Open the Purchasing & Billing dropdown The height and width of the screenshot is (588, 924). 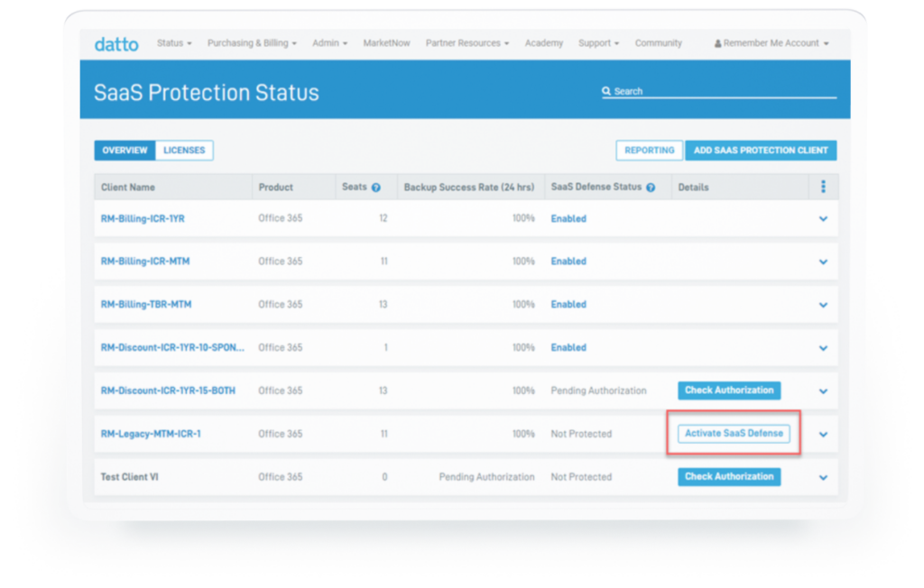pyautogui.click(x=251, y=42)
